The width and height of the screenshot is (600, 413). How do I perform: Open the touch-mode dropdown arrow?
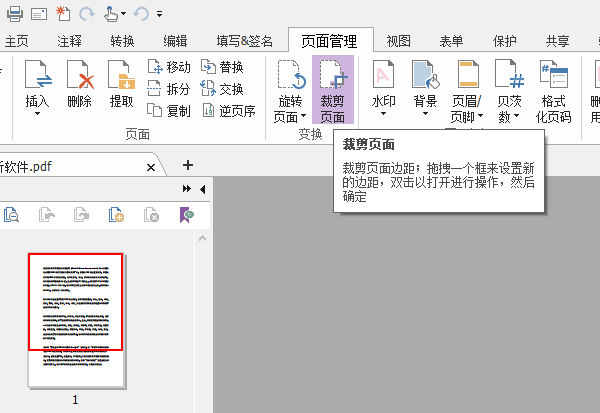124,14
